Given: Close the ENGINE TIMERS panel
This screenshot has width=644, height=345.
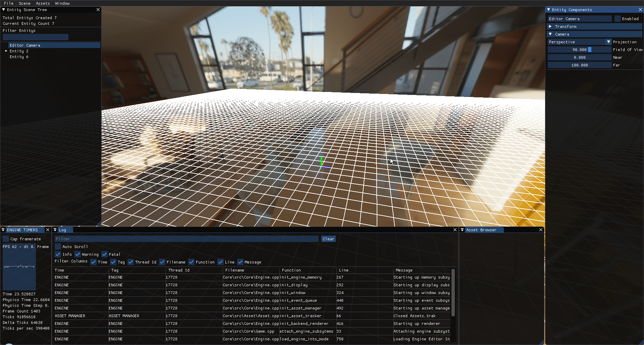Looking at the screenshot, I should coord(48,230).
